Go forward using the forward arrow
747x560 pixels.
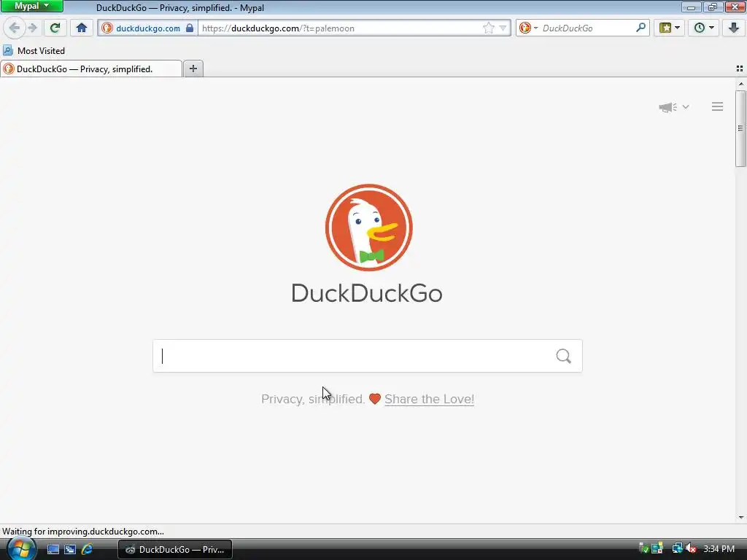32,28
